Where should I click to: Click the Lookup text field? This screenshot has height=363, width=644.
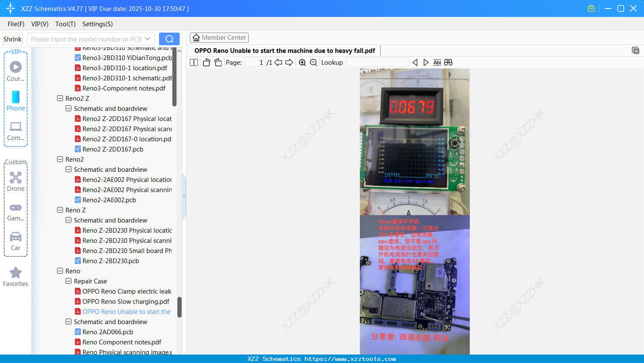click(x=377, y=63)
